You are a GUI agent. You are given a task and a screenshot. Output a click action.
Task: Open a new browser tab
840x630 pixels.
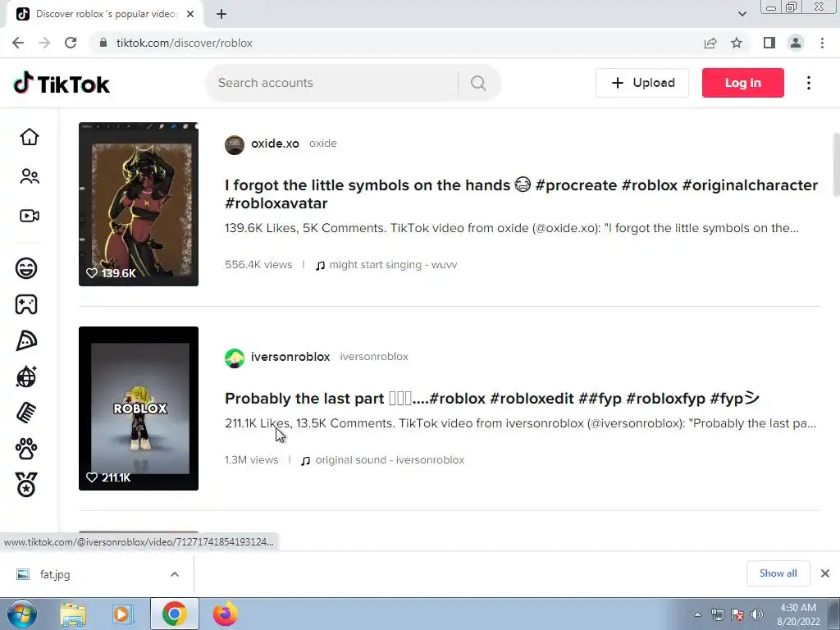click(221, 14)
